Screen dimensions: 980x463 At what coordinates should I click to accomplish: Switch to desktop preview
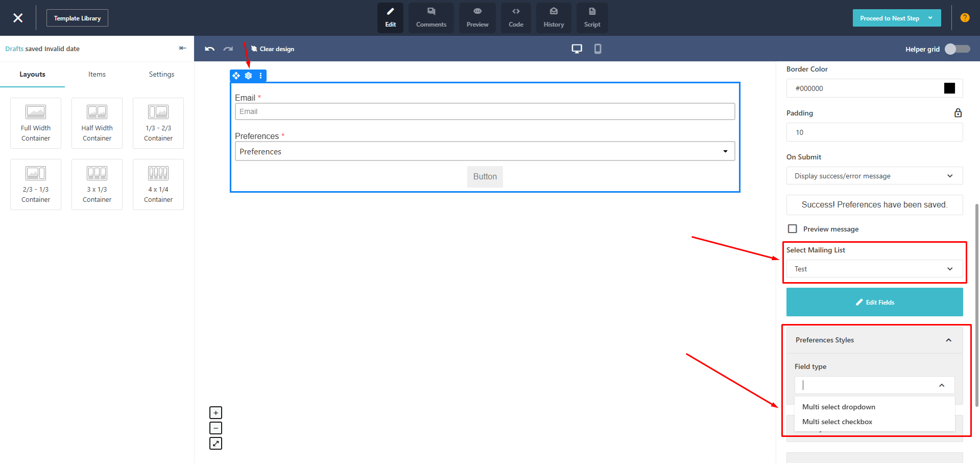tap(577, 49)
